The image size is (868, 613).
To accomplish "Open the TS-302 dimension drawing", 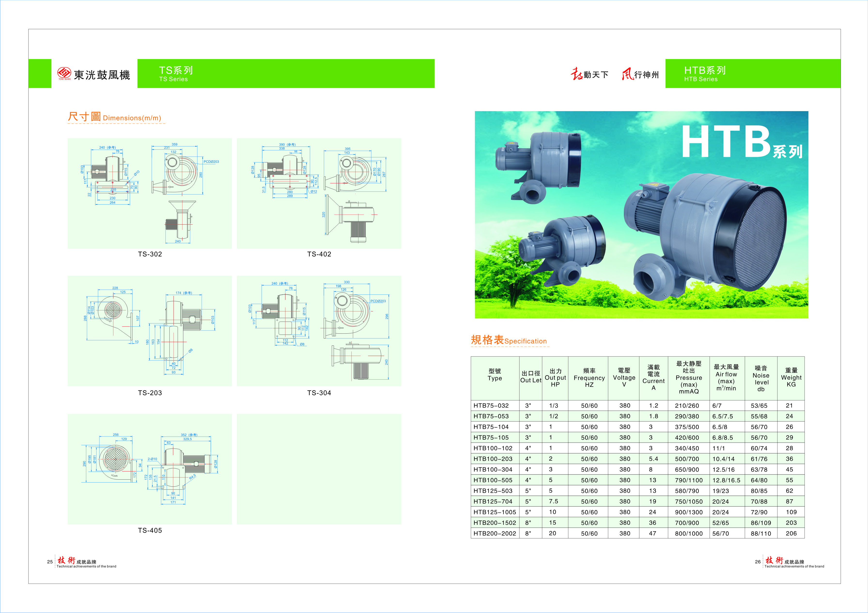I will pos(149,193).
